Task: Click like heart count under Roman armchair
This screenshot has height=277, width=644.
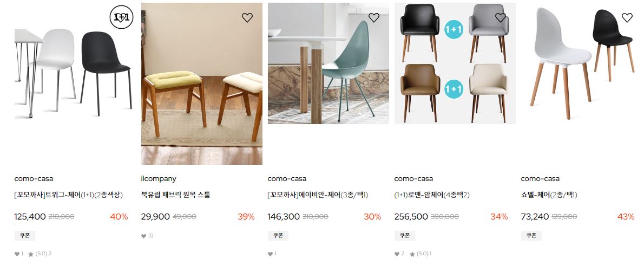Action: coord(399,254)
